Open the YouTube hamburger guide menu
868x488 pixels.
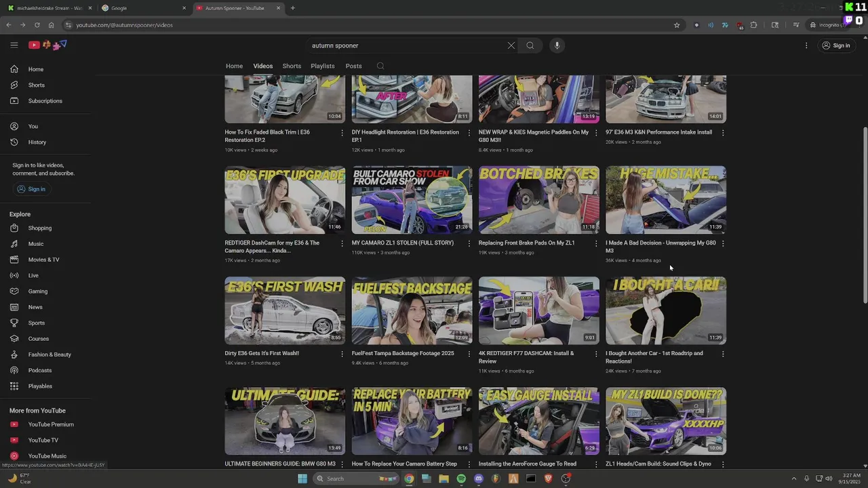(x=14, y=45)
